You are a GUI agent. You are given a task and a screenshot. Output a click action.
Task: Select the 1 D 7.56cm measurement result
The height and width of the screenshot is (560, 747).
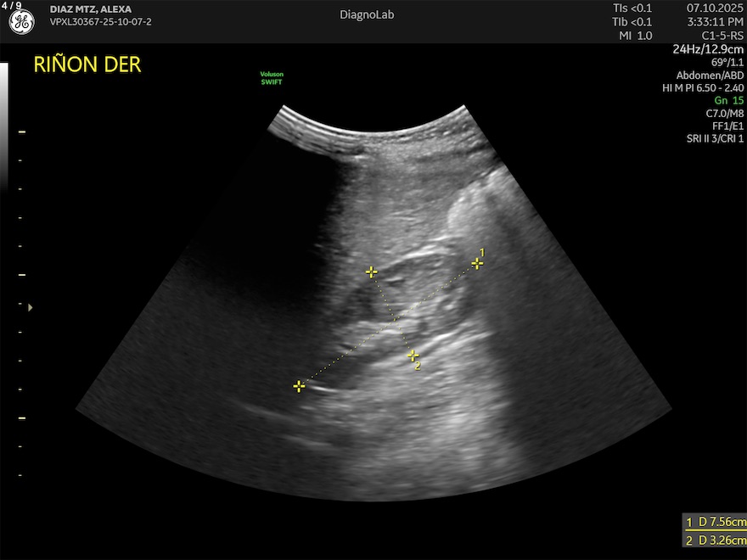tap(716, 522)
